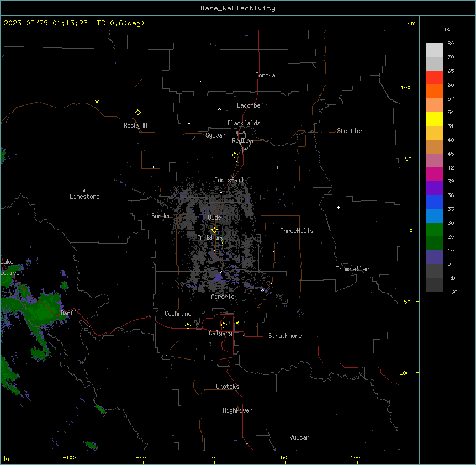The height and width of the screenshot is (465, 476).
Task: Select the Cochrane label
Action: (x=178, y=314)
